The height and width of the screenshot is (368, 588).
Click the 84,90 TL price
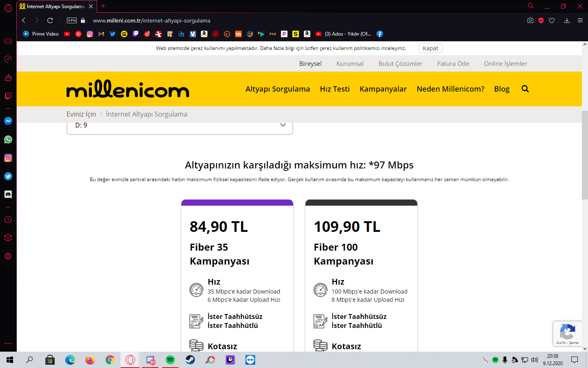point(219,227)
